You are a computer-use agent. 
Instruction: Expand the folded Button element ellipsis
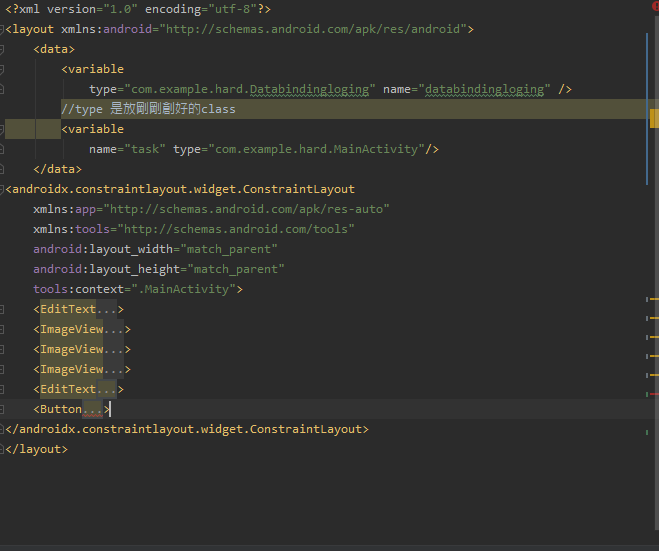coord(92,409)
